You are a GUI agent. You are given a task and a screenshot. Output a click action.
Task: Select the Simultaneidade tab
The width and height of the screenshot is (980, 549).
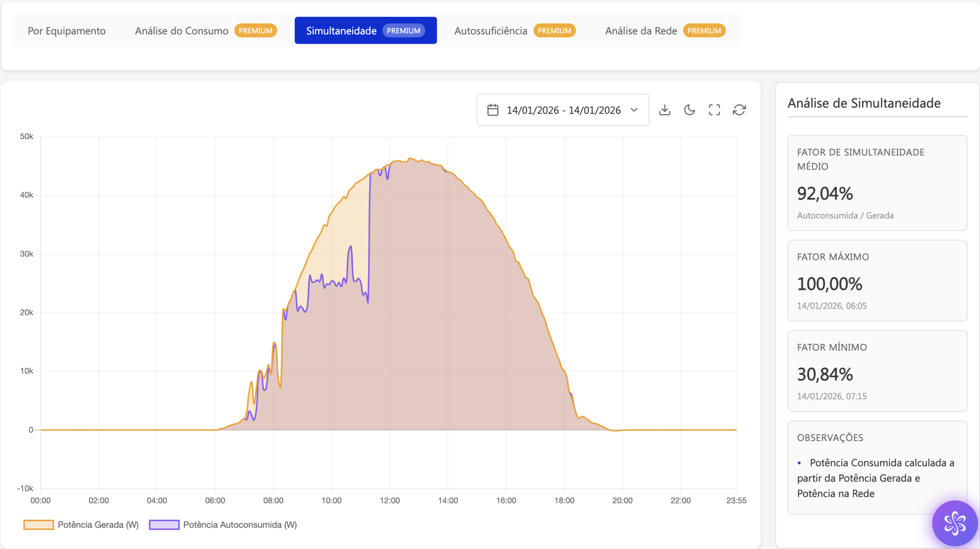341,31
